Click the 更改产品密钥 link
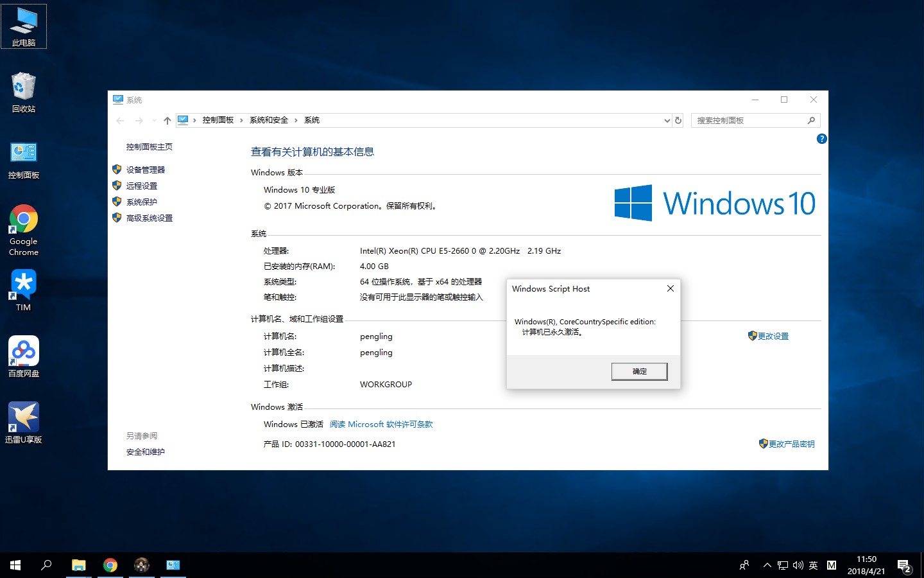 pos(791,444)
